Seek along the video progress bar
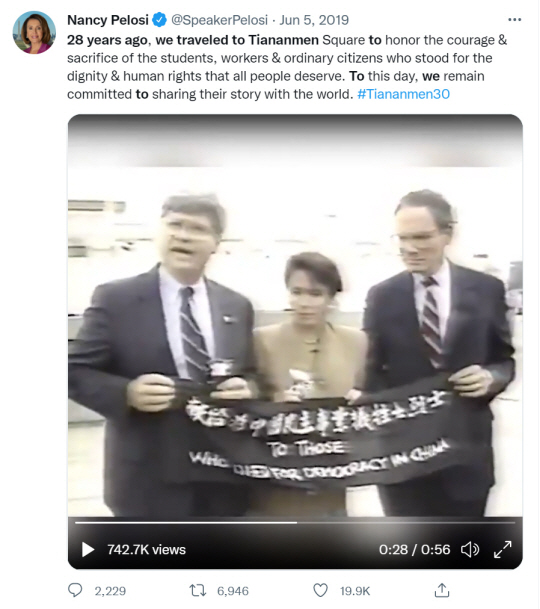Image resolution: width=540 pixels, height=609 pixels. click(295, 523)
